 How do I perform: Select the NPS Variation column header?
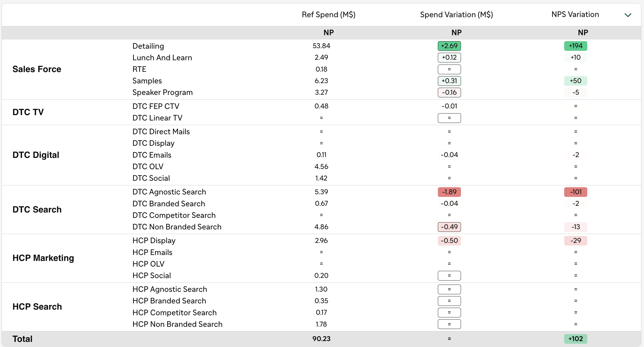pyautogui.click(x=575, y=15)
